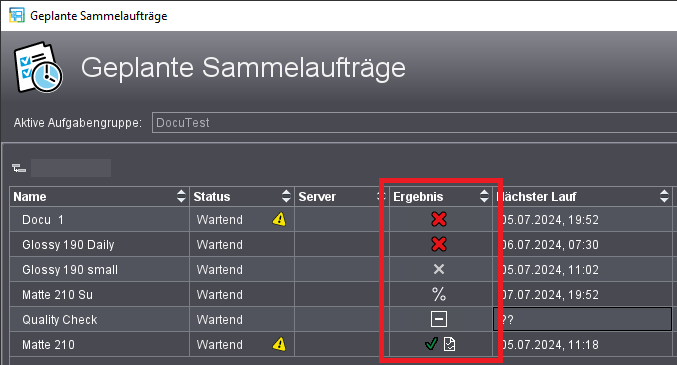Select the Quality Check row
Image resolution: width=677 pixels, height=365 pixels.
tap(341, 320)
